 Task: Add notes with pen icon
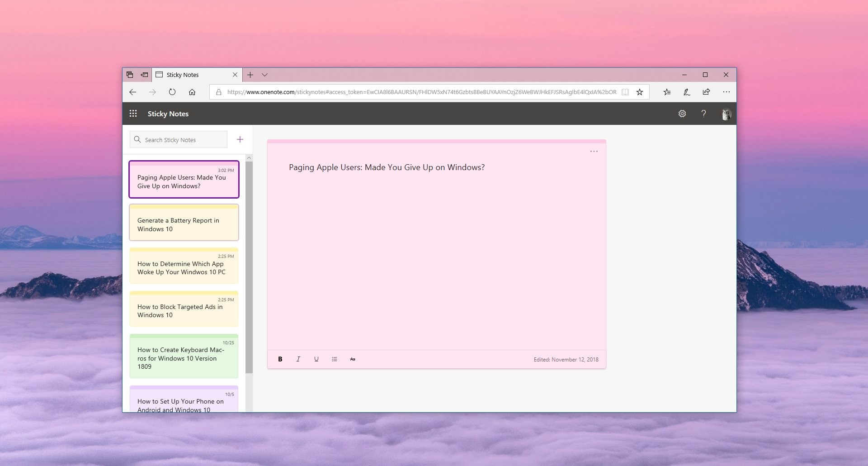coord(686,92)
